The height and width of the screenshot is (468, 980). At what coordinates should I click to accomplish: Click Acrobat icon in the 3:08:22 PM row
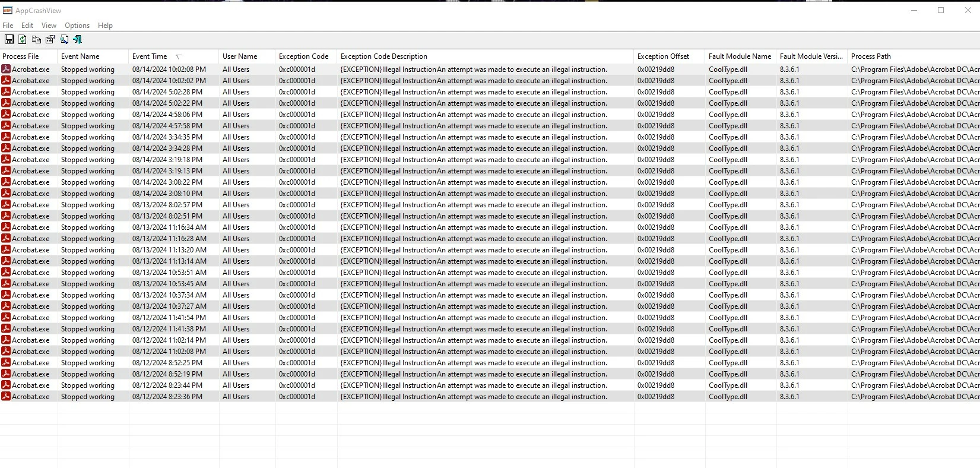coord(6,182)
